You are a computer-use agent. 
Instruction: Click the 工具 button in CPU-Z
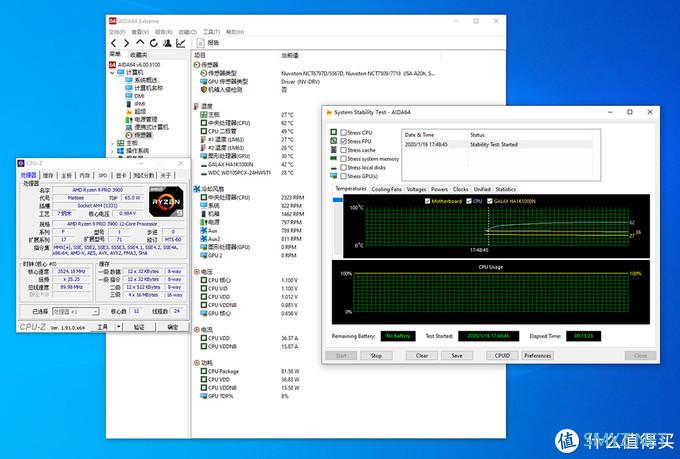tap(102, 327)
